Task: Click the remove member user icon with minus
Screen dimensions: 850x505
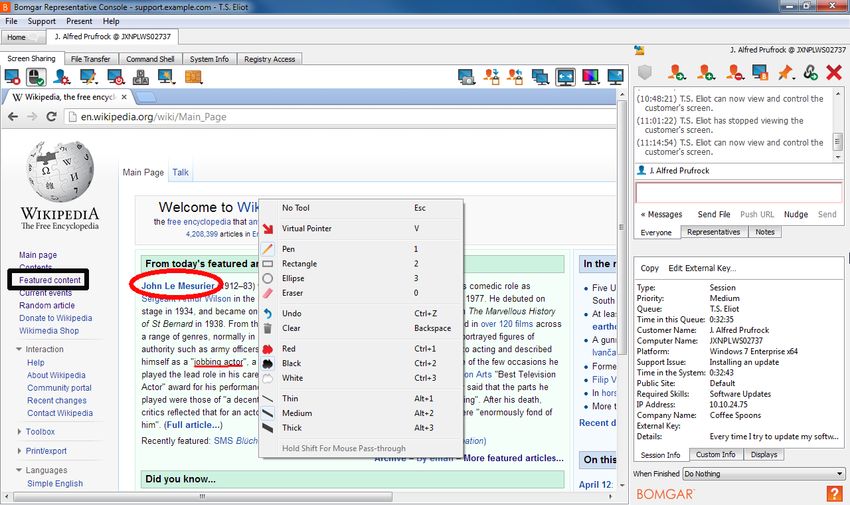Action: coord(735,72)
